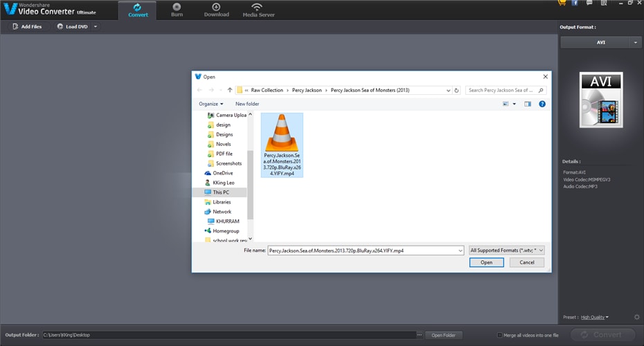Screen dimensions: 644x346
Task: Open the Organize menu
Action: point(211,104)
